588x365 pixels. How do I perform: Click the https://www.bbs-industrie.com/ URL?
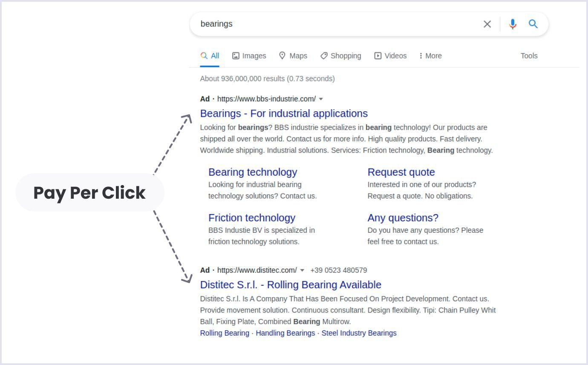[267, 99]
